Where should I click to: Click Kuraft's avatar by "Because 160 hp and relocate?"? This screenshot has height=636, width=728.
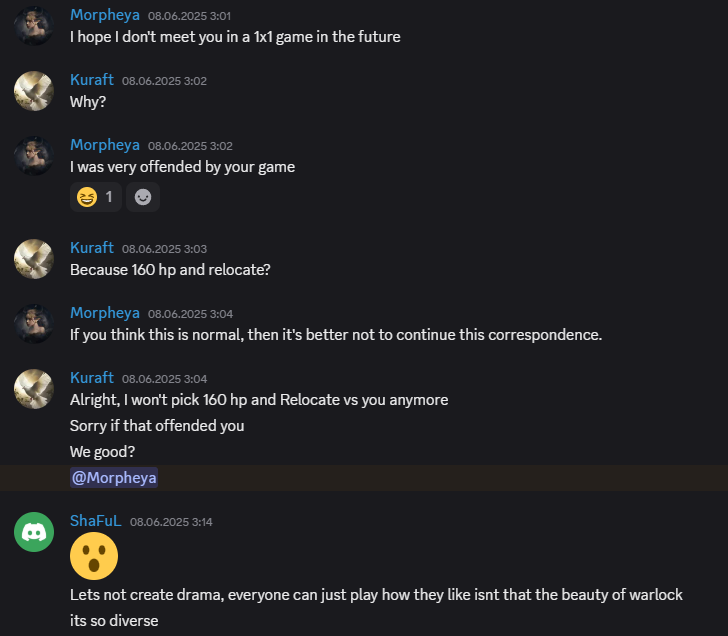(34, 258)
